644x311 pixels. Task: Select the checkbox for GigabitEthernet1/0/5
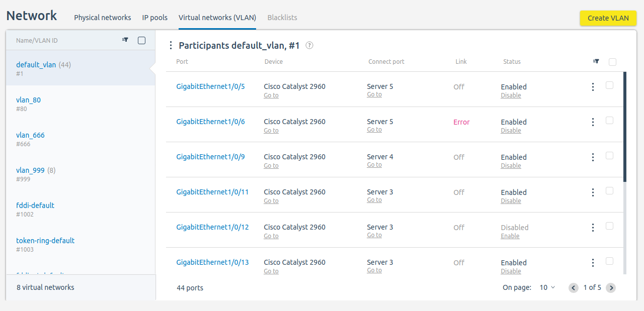(x=609, y=85)
